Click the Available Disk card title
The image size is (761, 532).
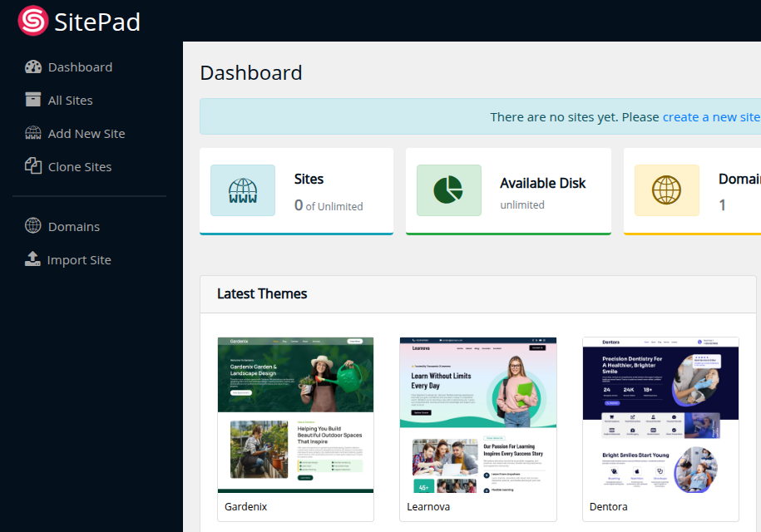coord(542,184)
